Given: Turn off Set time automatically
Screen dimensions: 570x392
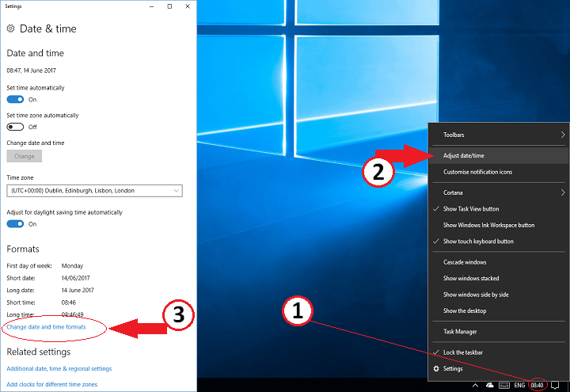Looking at the screenshot, I should pos(16,100).
